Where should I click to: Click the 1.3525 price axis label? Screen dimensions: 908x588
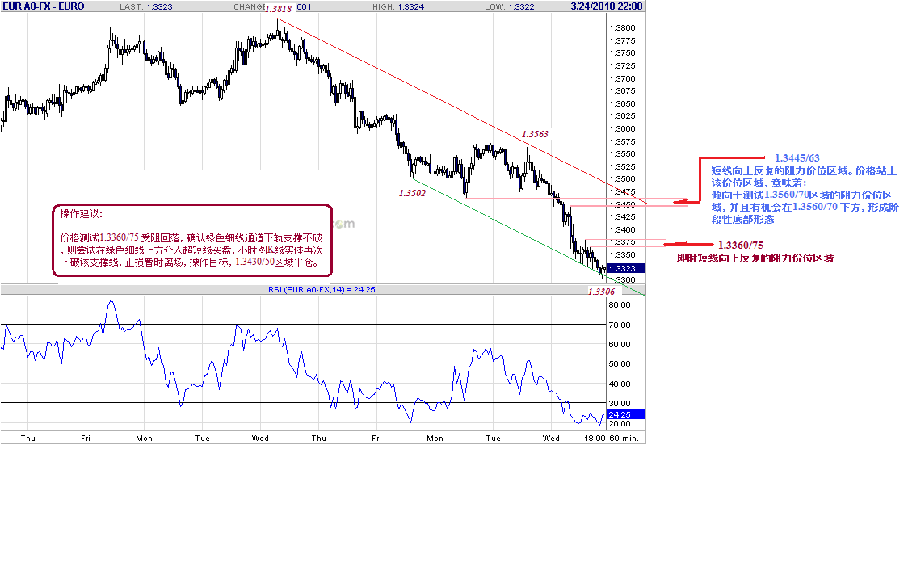click(x=622, y=166)
